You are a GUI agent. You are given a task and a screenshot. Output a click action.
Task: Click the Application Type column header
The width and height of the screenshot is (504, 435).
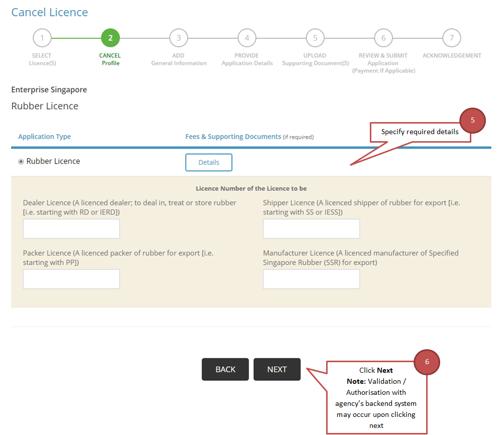click(x=44, y=137)
